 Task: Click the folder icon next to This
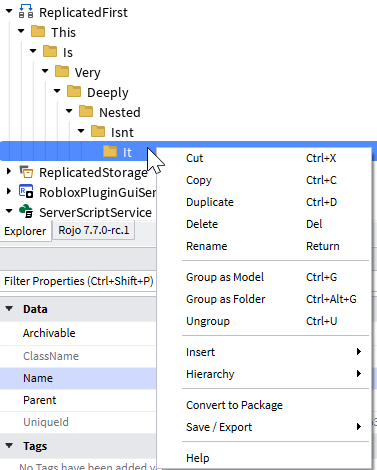click(x=38, y=32)
